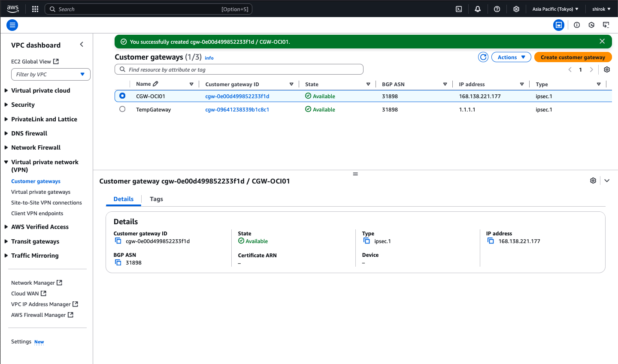Open EC2 Global View external link
This screenshot has width=618, height=364.
[35, 61]
